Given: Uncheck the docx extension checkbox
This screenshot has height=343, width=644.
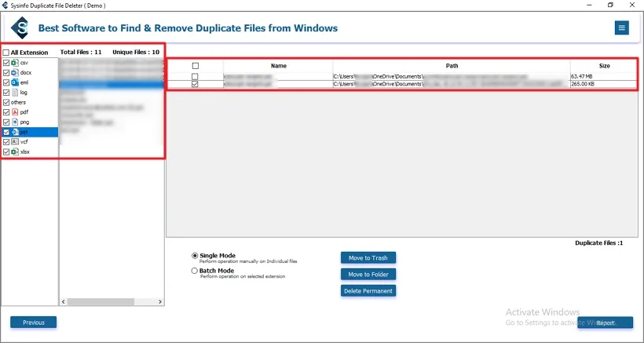Looking at the screenshot, I should (6, 73).
